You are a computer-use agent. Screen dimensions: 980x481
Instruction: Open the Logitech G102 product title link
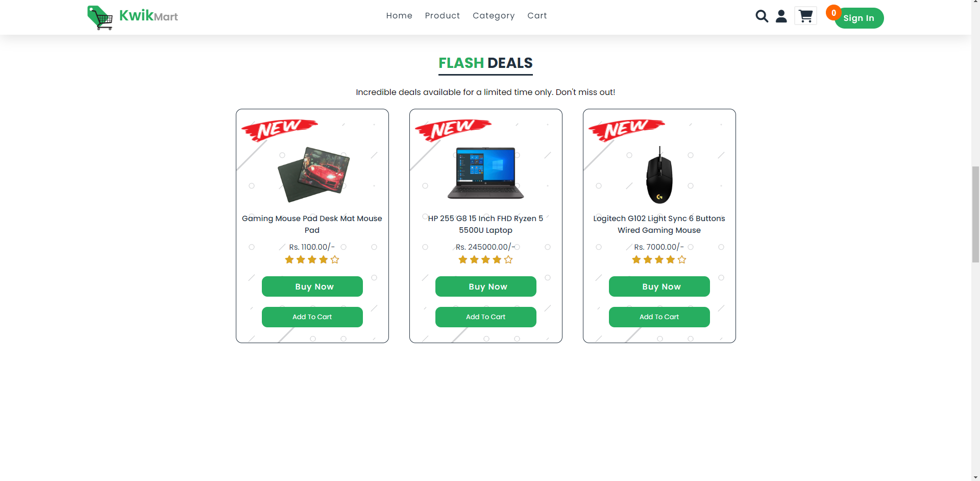[x=659, y=224]
